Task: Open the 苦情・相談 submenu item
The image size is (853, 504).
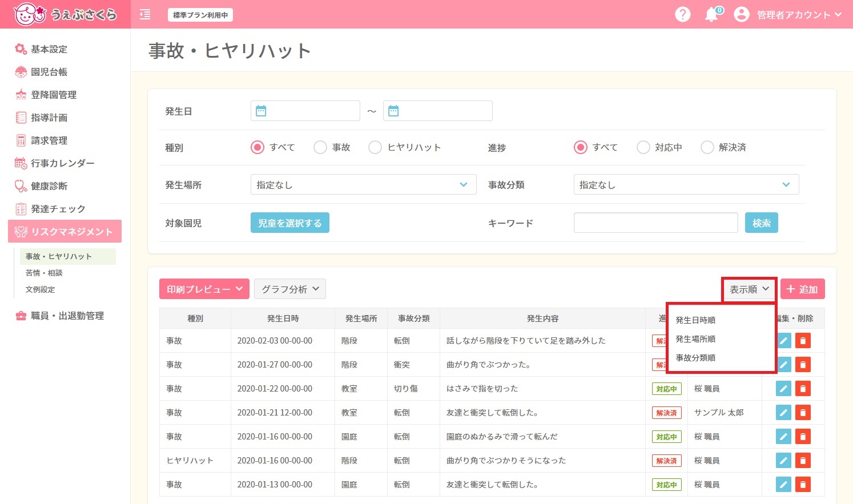Action: click(x=44, y=273)
